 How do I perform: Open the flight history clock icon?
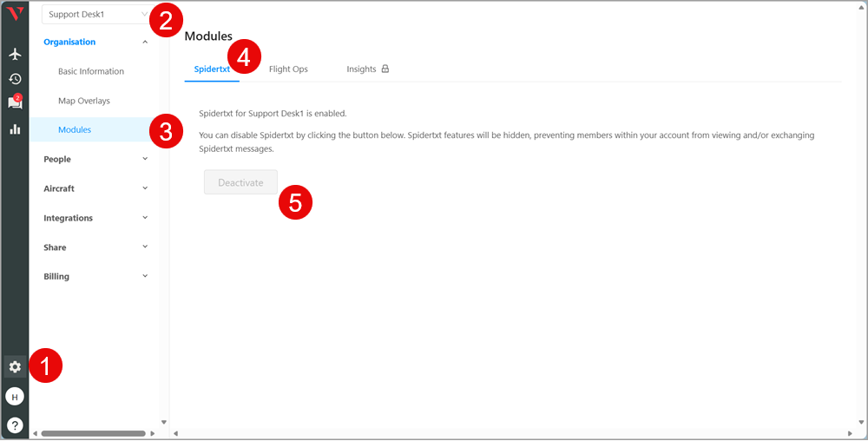click(15, 79)
